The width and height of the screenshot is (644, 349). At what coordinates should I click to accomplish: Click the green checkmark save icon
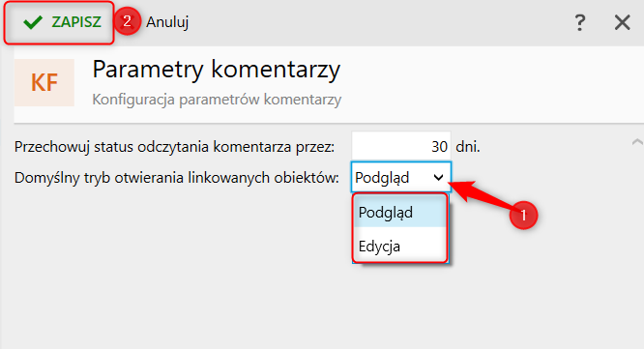coord(33,22)
